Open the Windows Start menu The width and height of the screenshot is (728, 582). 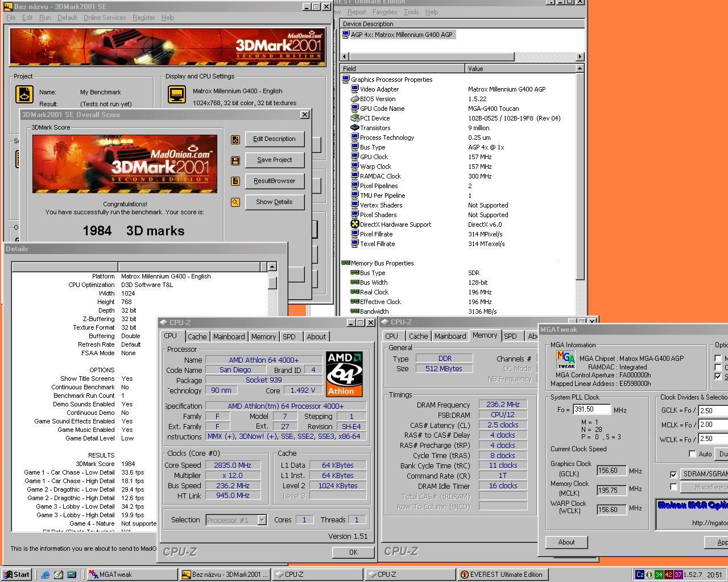click(x=16, y=575)
